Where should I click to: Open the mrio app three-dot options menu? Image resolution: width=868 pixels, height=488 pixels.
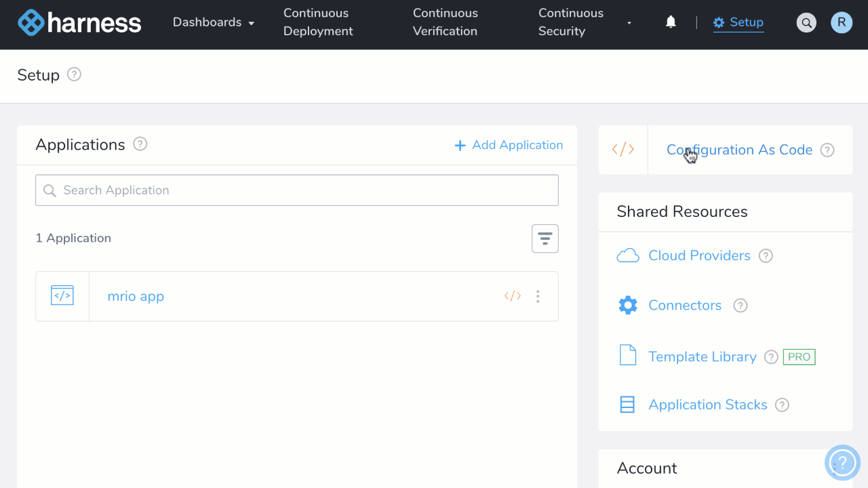point(538,296)
